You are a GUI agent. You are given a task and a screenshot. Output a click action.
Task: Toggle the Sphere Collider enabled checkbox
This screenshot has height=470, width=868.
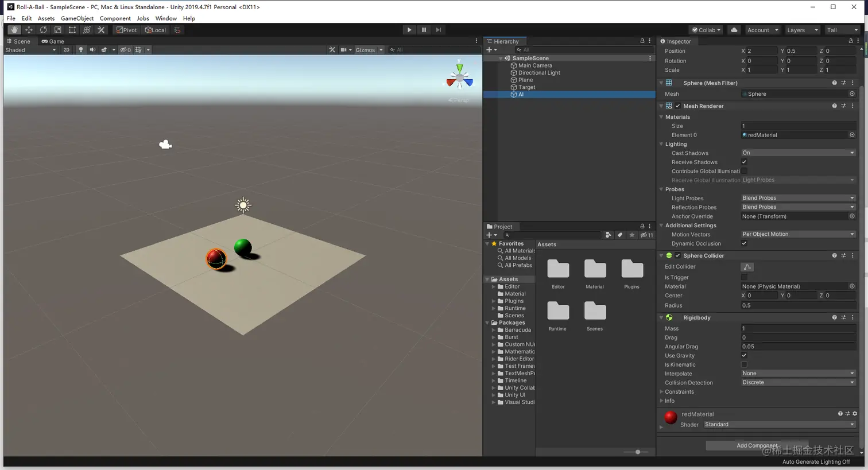[x=678, y=255]
